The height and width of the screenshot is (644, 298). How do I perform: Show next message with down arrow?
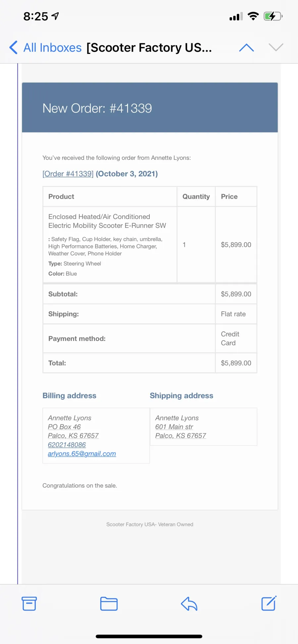pos(276,48)
